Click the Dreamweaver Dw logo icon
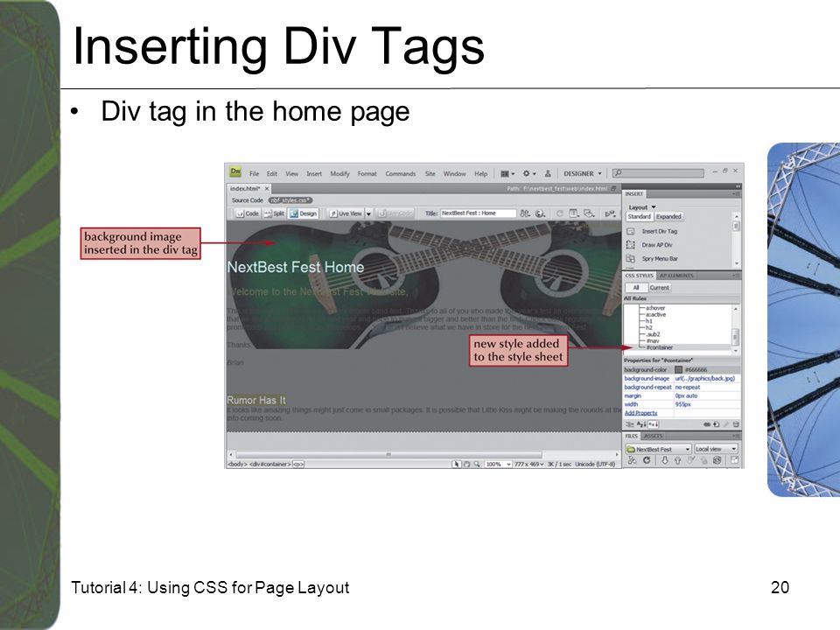Screen dimensions: 840x630 click(235, 172)
